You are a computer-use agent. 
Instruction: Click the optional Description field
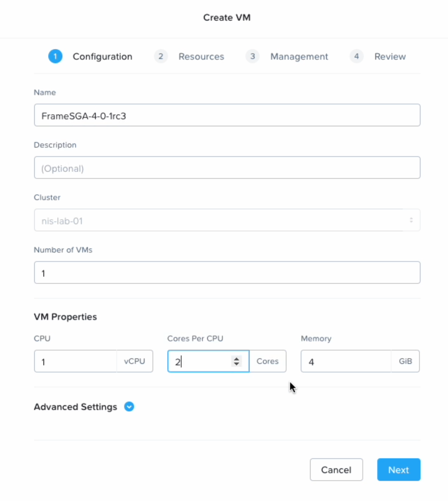pyautogui.click(x=227, y=167)
